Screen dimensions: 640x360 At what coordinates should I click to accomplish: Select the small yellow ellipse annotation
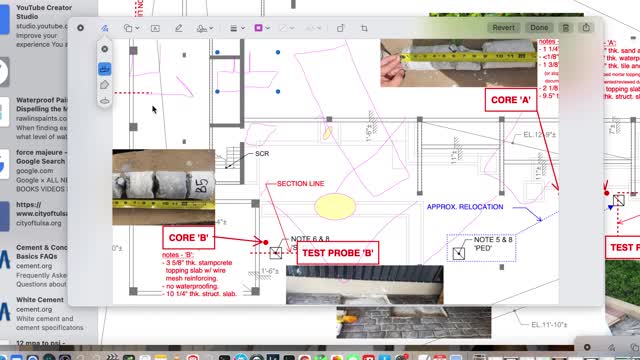pyautogui.click(x=327, y=133)
